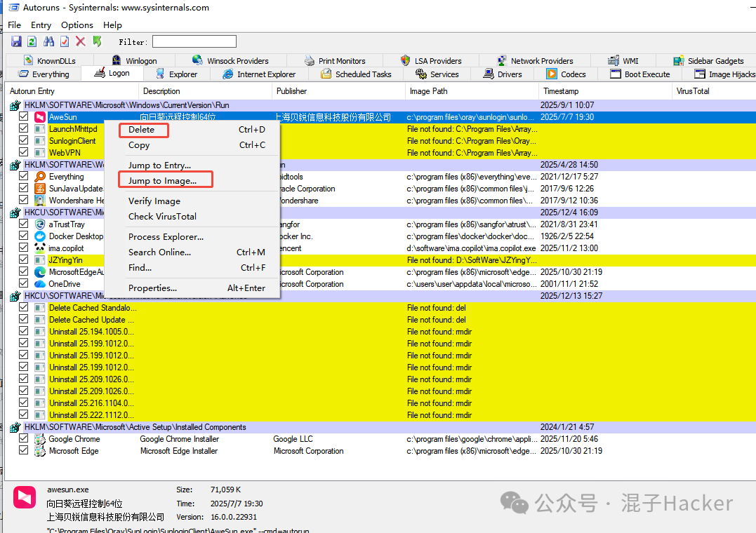756x533 pixels.
Task: Click the OneDrive cloud entry icon
Action: pyautogui.click(x=40, y=284)
